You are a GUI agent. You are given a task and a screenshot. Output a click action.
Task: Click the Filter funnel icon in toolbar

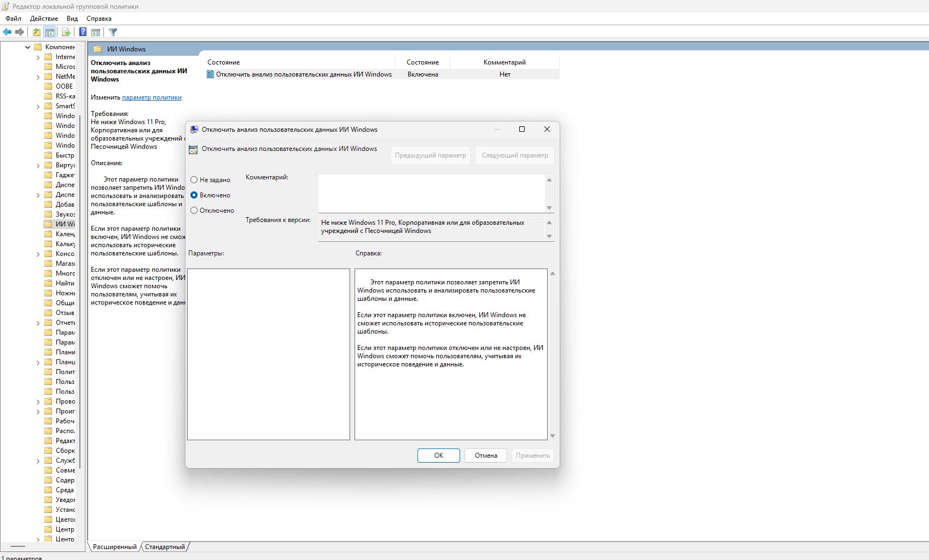pyautogui.click(x=113, y=32)
